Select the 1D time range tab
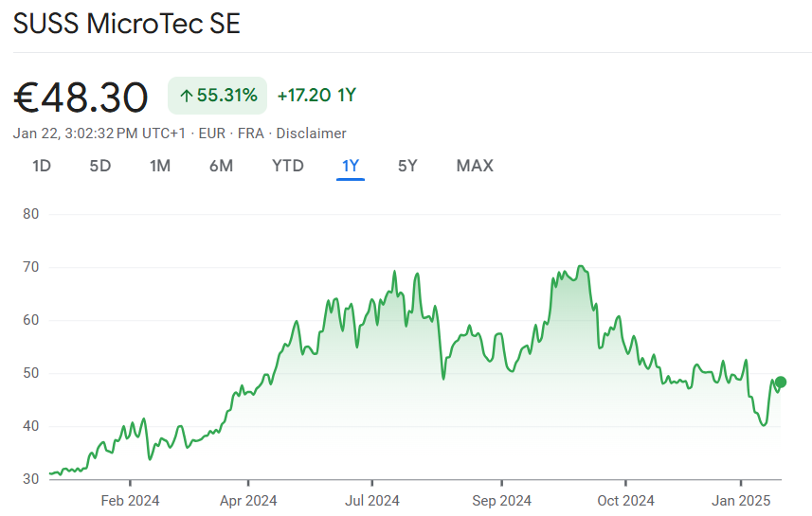812x516 pixels. click(x=42, y=166)
